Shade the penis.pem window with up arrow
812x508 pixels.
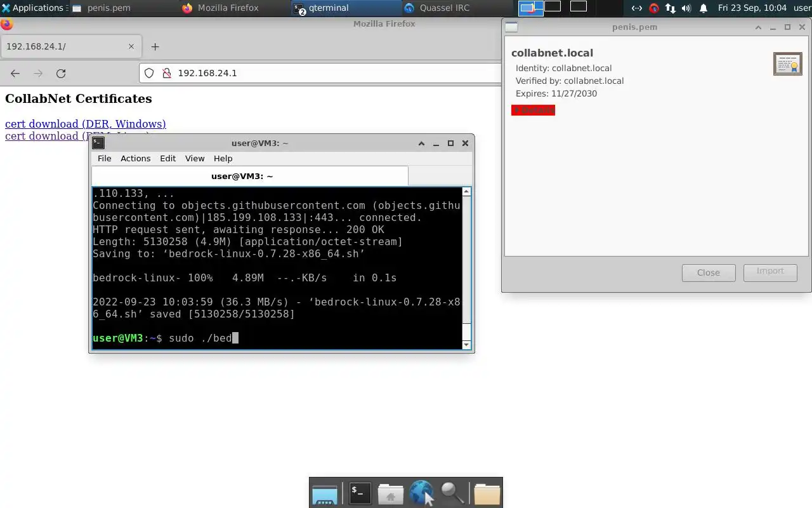[758, 27]
